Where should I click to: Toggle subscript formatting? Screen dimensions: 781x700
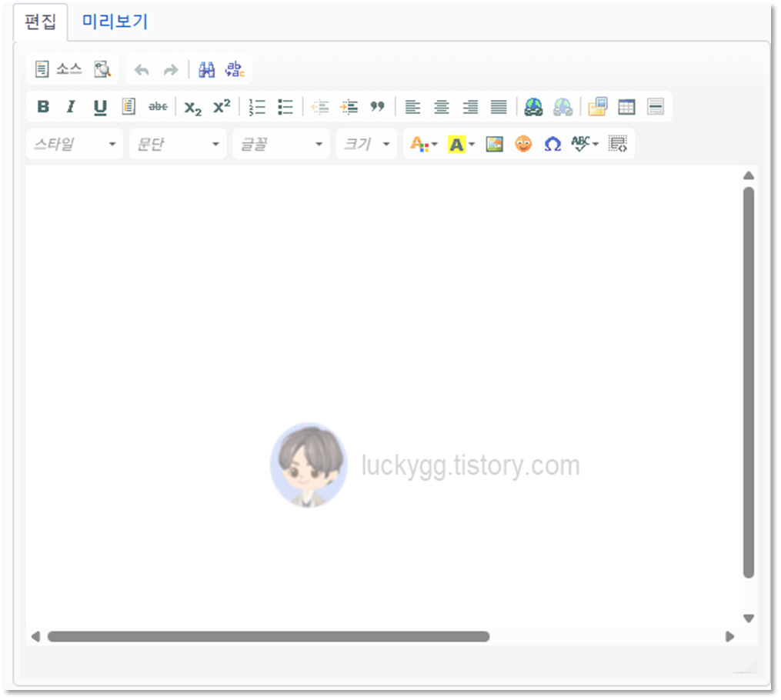click(x=193, y=108)
